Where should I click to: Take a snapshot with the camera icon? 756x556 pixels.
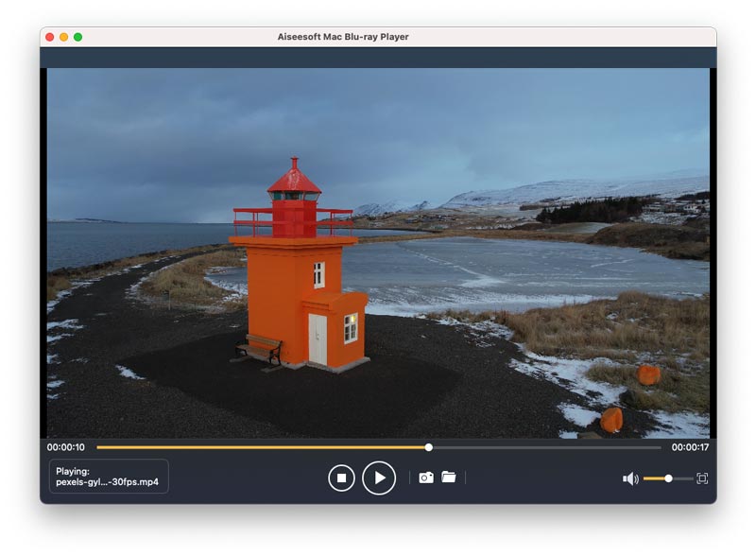click(x=426, y=478)
